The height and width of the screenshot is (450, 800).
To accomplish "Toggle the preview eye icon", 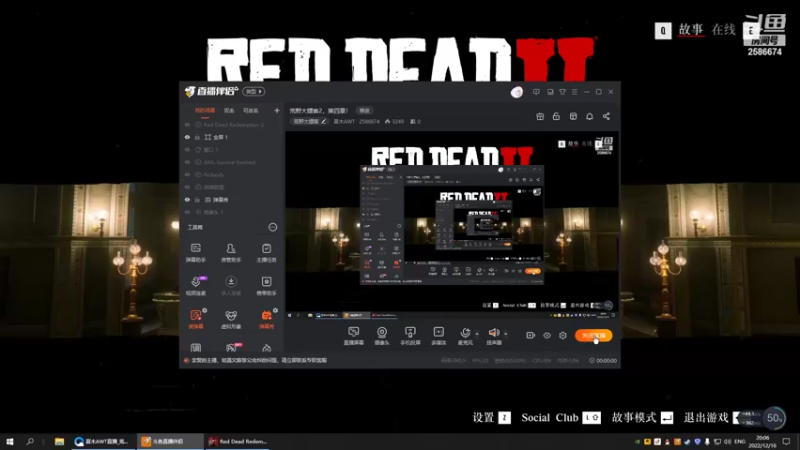I will point(546,335).
